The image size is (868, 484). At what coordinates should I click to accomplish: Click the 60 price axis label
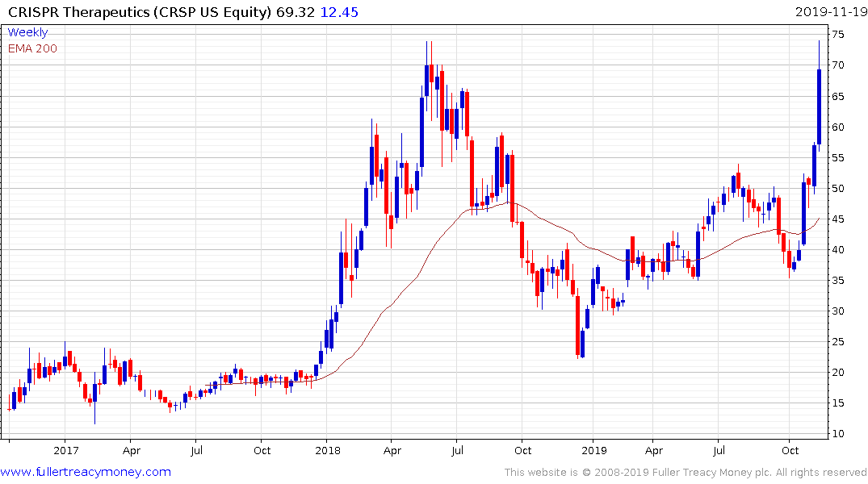coord(838,127)
